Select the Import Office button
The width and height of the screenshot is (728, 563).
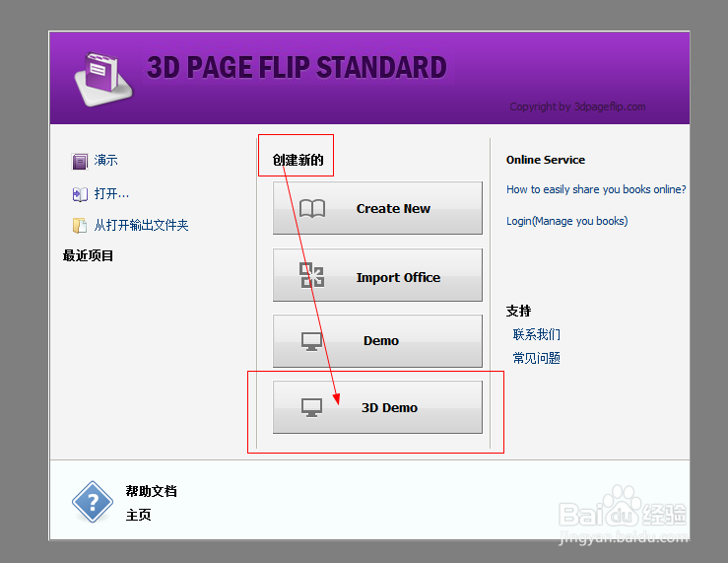click(377, 275)
